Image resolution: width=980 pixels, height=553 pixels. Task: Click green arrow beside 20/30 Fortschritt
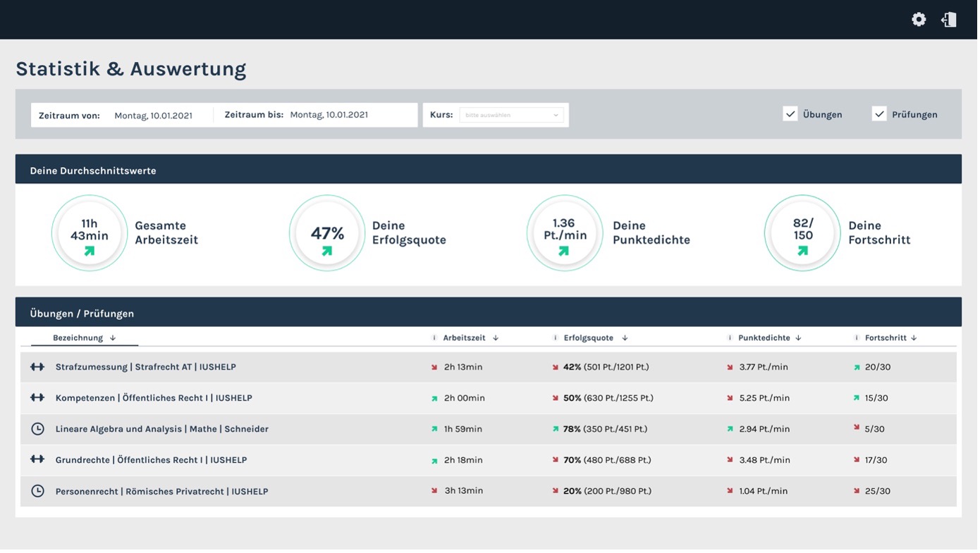857,367
